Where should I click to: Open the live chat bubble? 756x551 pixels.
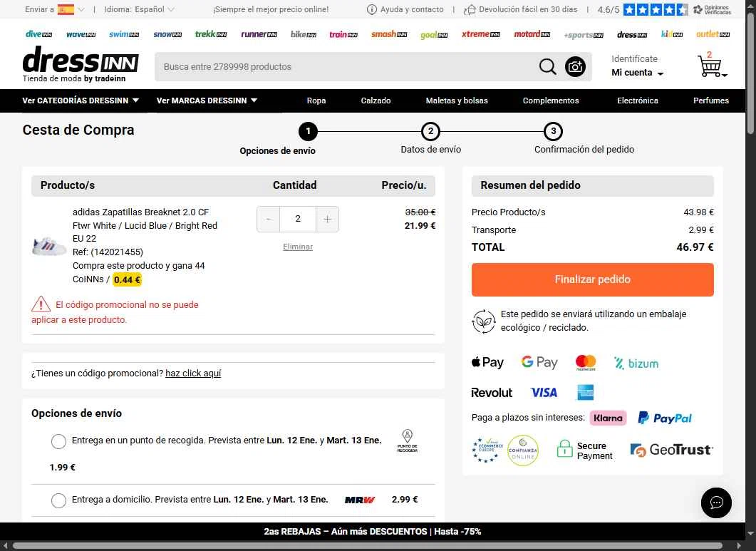[716, 503]
